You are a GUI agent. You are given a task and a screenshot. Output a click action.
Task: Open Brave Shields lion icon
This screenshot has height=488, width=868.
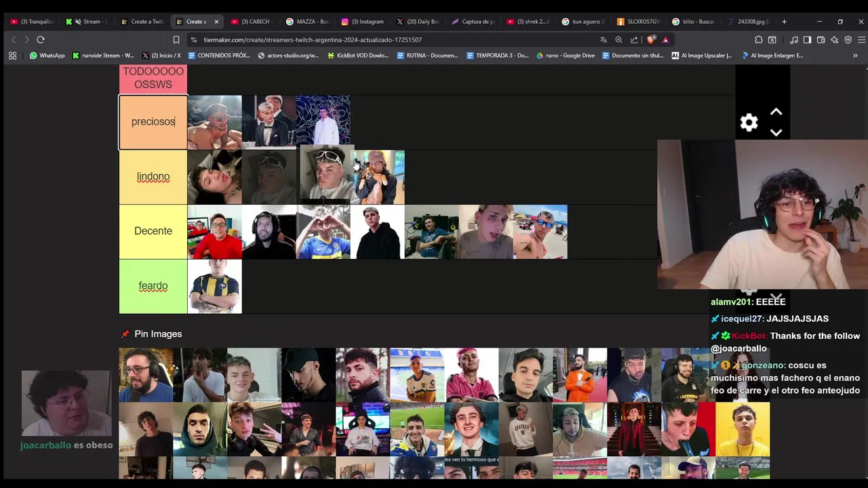[651, 40]
